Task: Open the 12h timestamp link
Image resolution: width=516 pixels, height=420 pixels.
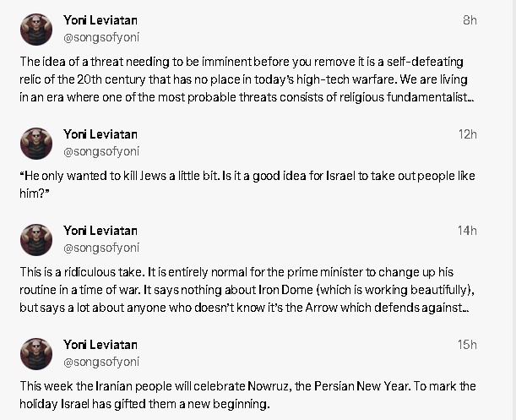Action: [468, 134]
